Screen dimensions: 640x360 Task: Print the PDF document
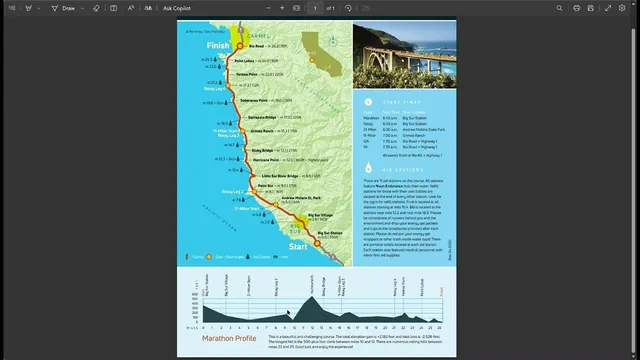[x=576, y=8]
